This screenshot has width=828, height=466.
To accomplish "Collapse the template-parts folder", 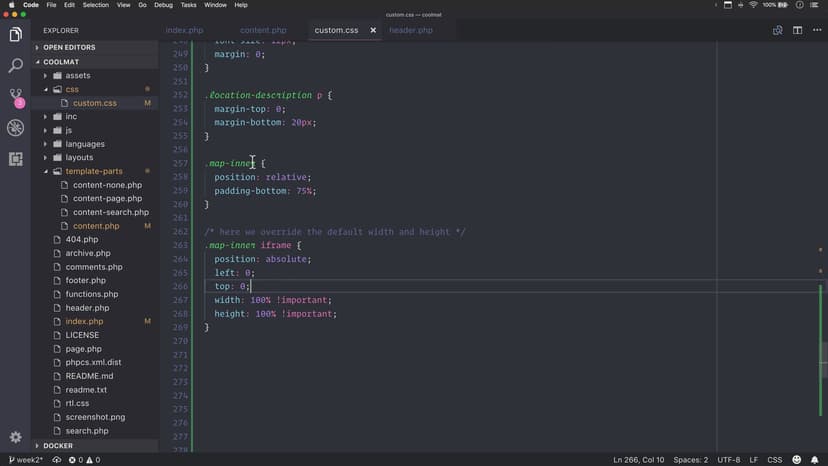I will tap(93, 171).
